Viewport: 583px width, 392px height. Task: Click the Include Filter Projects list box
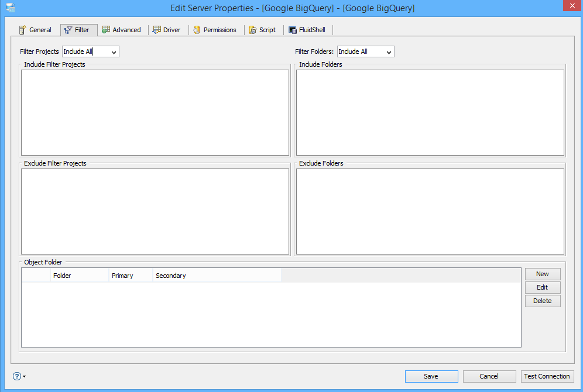point(155,112)
